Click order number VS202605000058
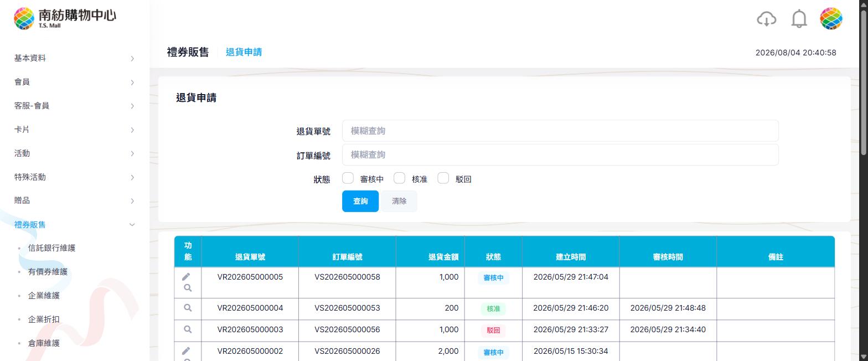The width and height of the screenshot is (868, 361). (x=347, y=277)
